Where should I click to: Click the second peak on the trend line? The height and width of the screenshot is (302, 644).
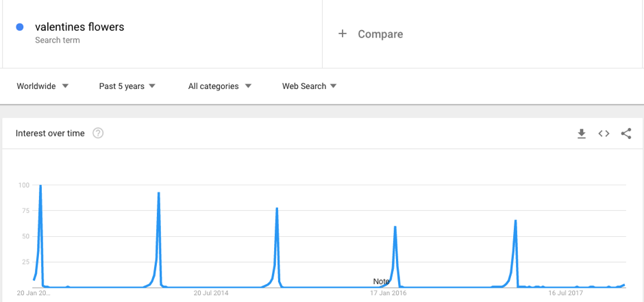158,193
